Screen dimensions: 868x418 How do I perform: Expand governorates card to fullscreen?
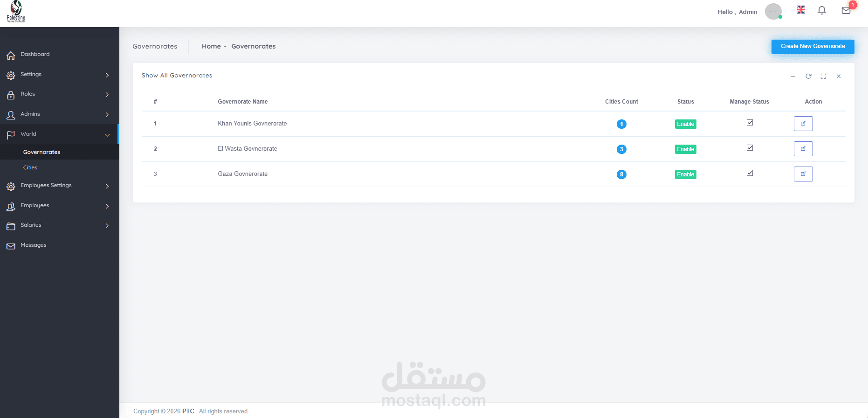tap(823, 76)
